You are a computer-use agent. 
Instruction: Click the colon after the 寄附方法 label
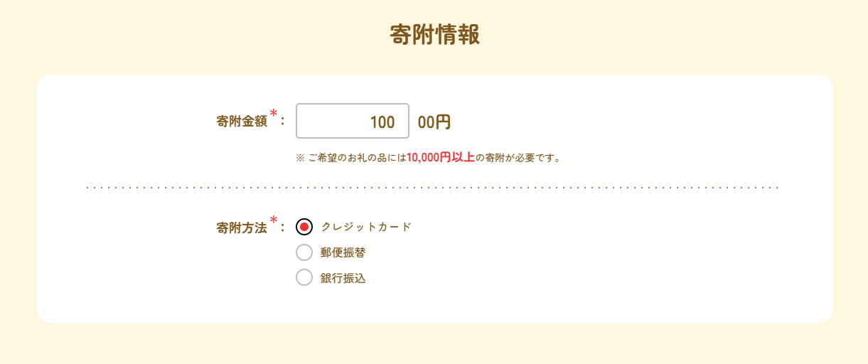pyautogui.click(x=282, y=228)
